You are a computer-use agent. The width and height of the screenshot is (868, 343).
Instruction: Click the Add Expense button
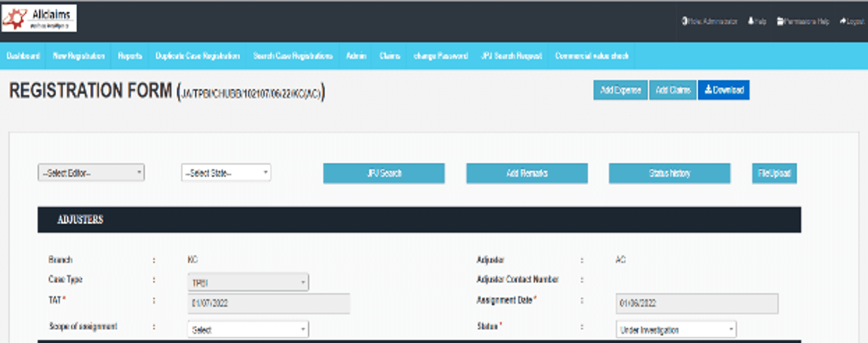point(620,90)
